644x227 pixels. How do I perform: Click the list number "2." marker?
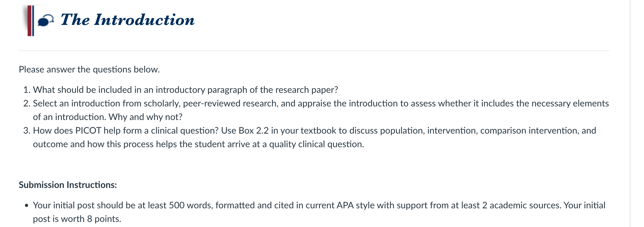pyautogui.click(x=27, y=103)
